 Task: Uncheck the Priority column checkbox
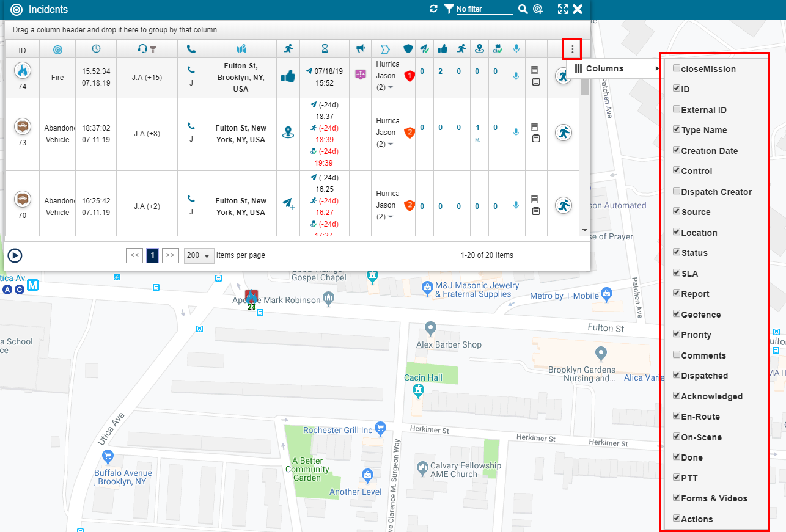[x=677, y=334]
